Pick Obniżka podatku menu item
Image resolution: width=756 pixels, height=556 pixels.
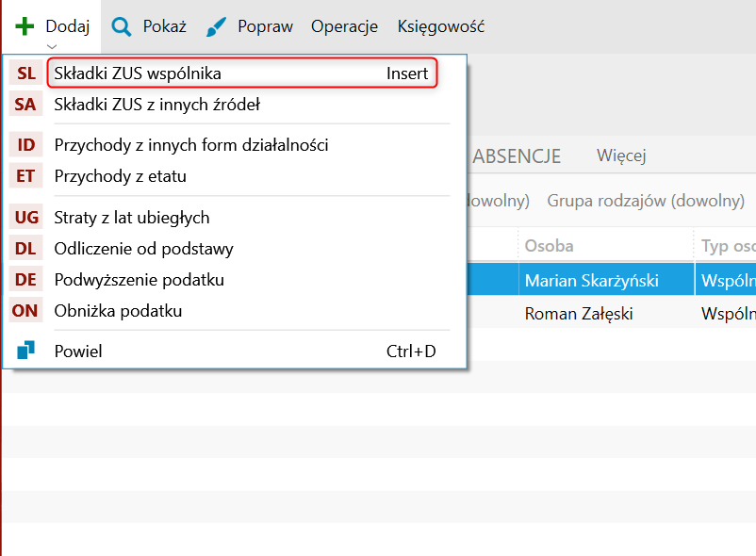pyautogui.click(x=118, y=311)
